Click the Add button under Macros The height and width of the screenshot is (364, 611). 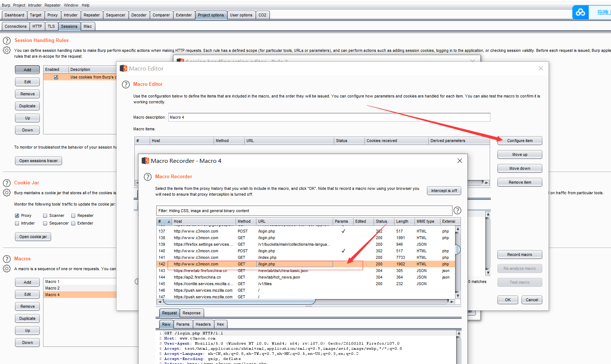point(27,282)
